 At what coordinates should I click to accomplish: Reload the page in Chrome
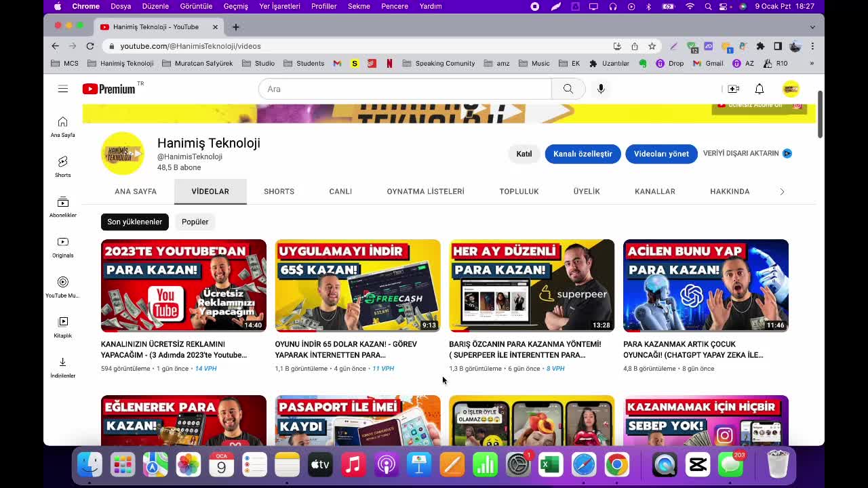[90, 46]
